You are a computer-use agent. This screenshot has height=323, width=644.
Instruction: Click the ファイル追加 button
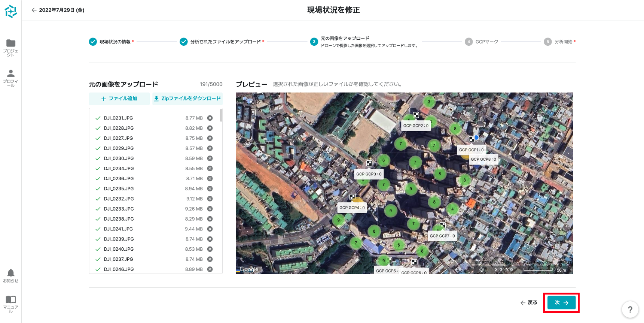pyautogui.click(x=119, y=99)
